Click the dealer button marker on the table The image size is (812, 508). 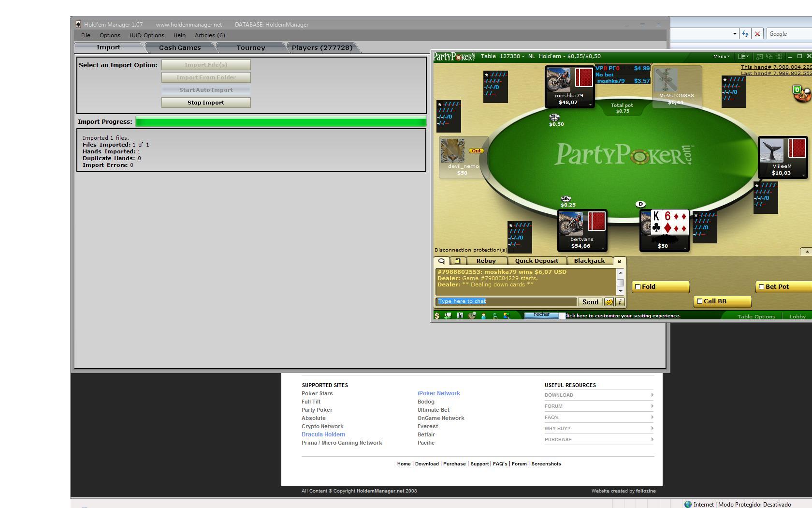[640, 204]
